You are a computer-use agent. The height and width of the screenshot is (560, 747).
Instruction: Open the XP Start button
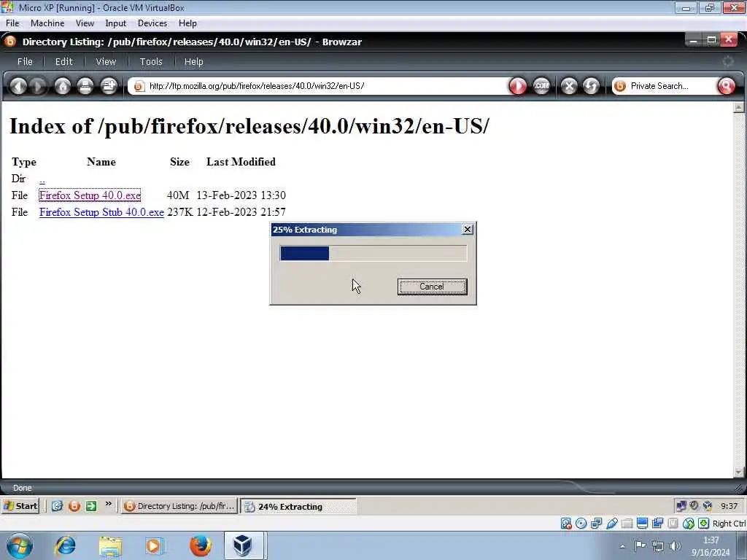(20, 506)
